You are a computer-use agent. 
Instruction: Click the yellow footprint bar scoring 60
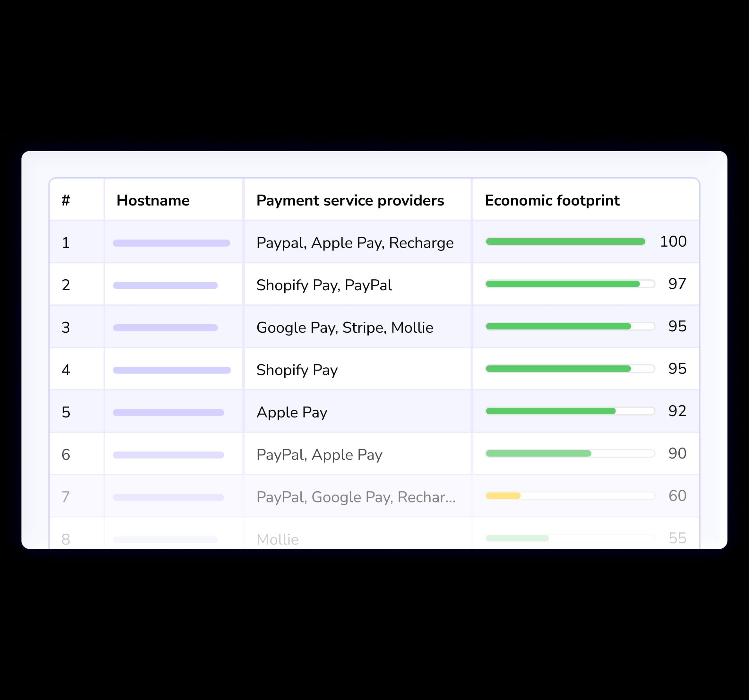click(503, 496)
